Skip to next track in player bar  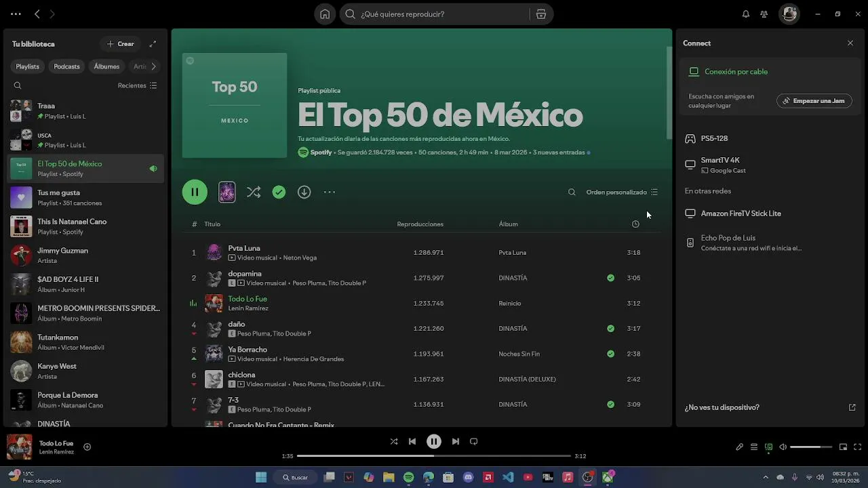tap(456, 441)
